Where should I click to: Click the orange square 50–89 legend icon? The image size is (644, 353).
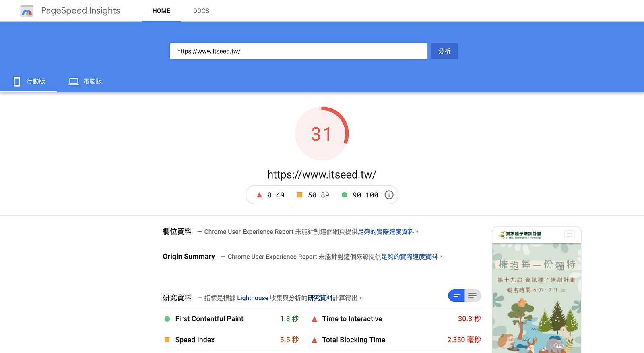pyautogui.click(x=299, y=195)
